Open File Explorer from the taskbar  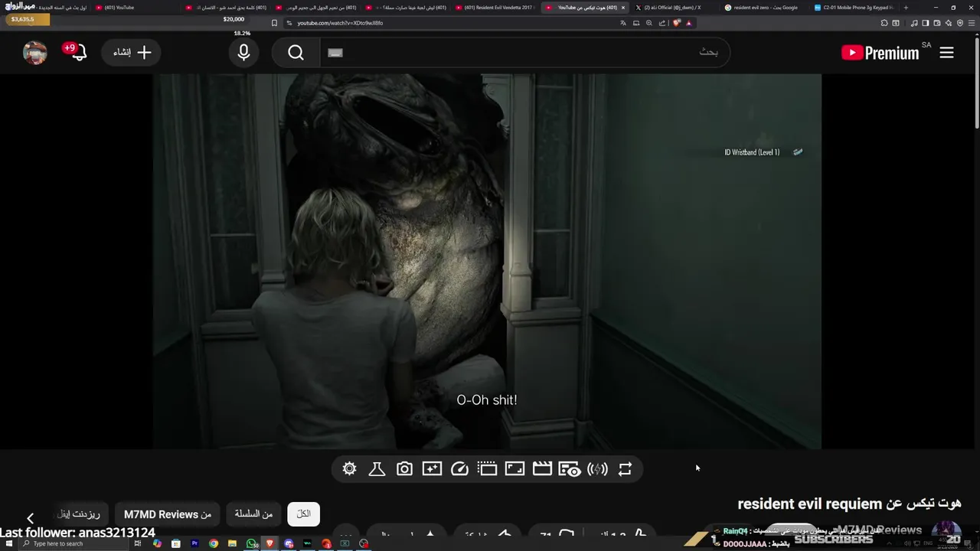(x=232, y=544)
